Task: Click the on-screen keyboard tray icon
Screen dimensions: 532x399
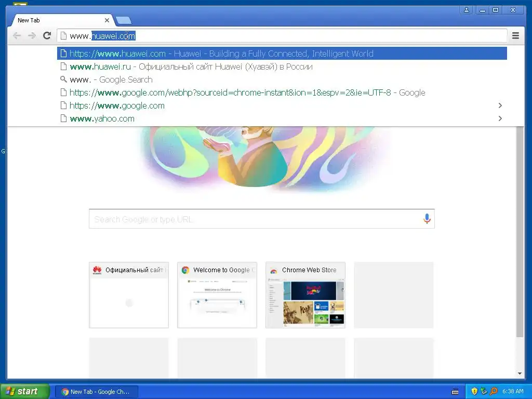Action: 455,392
